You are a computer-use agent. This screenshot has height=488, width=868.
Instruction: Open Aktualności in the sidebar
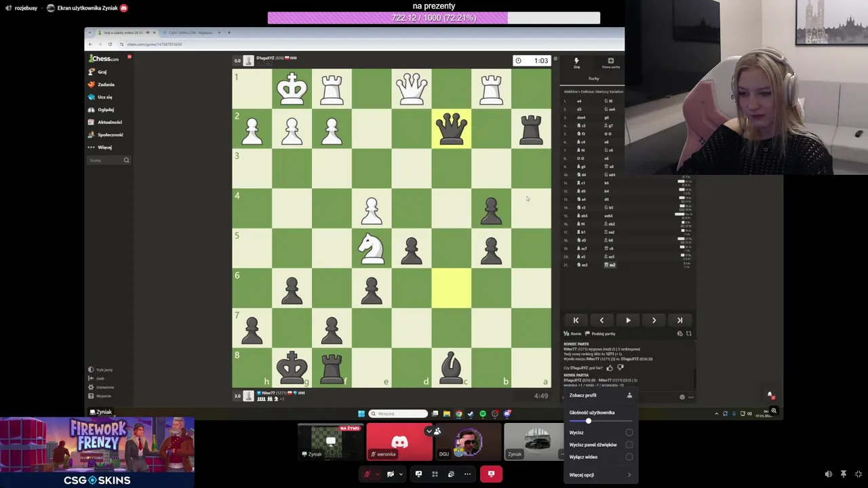click(105, 122)
